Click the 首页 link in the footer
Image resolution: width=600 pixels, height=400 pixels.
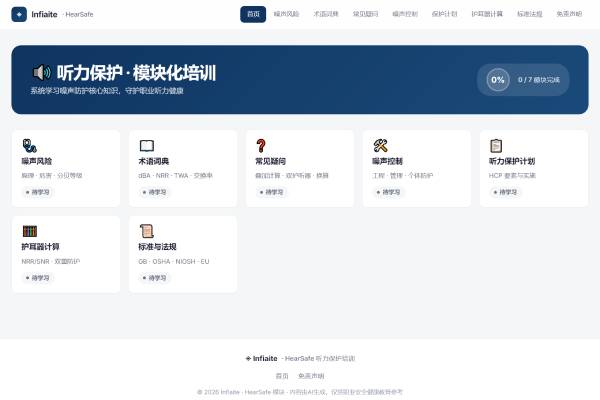(x=282, y=376)
